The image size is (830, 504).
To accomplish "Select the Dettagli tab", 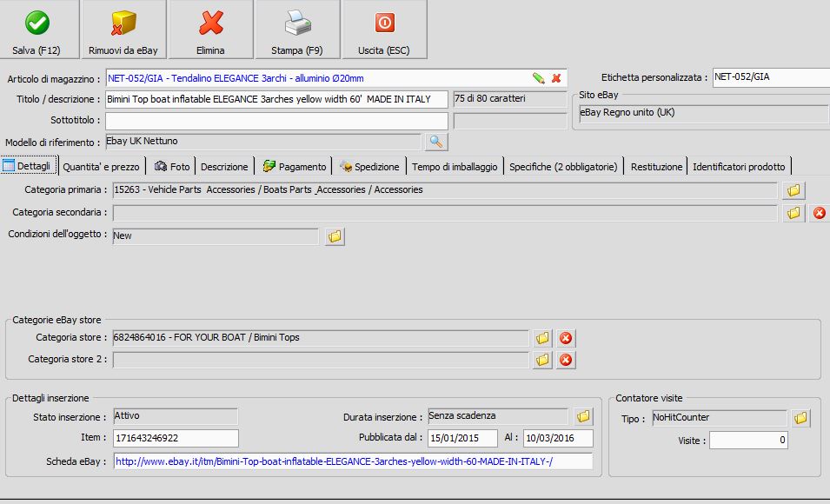I will 29,166.
